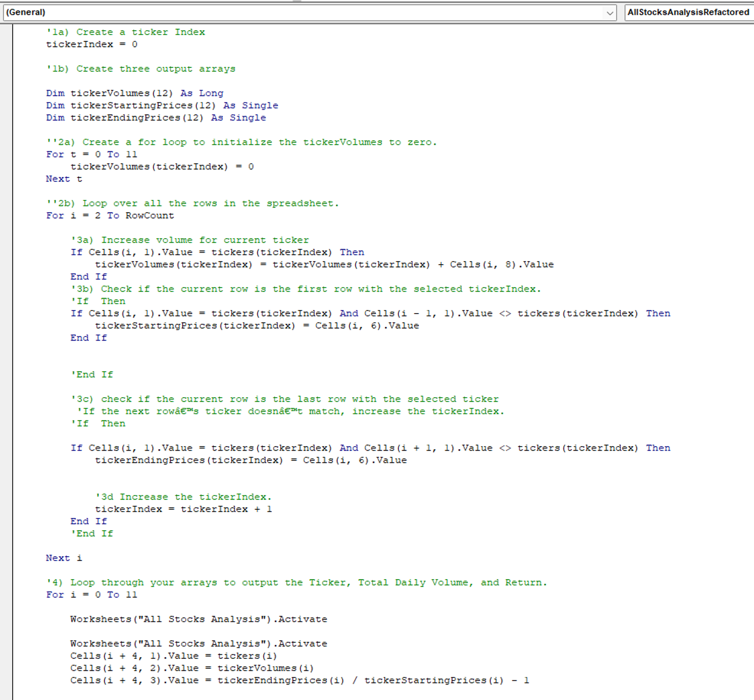Click the line Next i
This screenshot has height=700, width=754.
click(x=64, y=558)
